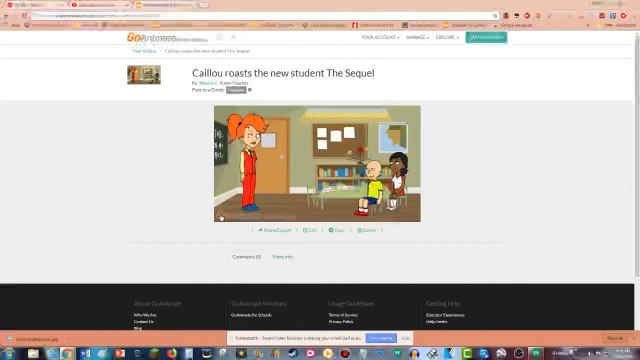
Task: Open the YOUR ACCOUNT dropdown menu
Action: [x=380, y=37]
